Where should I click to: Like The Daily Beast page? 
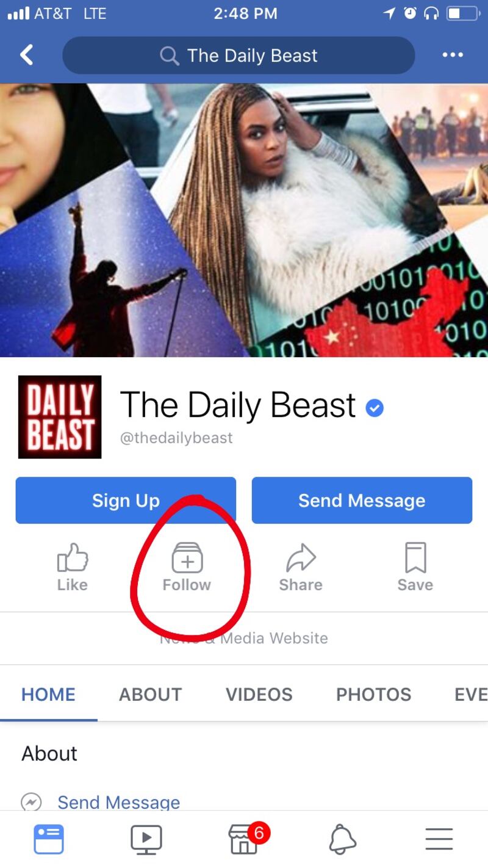73,568
